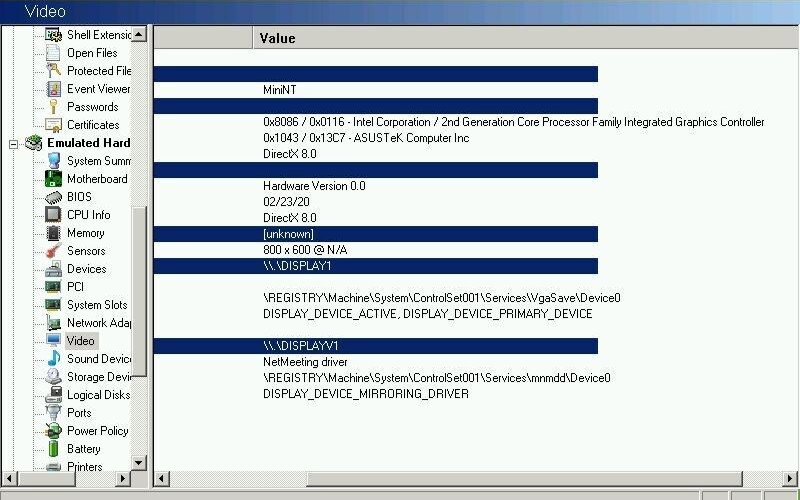Image resolution: width=800 pixels, height=500 pixels.
Task: Click tree panel scroll down arrow
Action: pyautogui.click(x=139, y=463)
